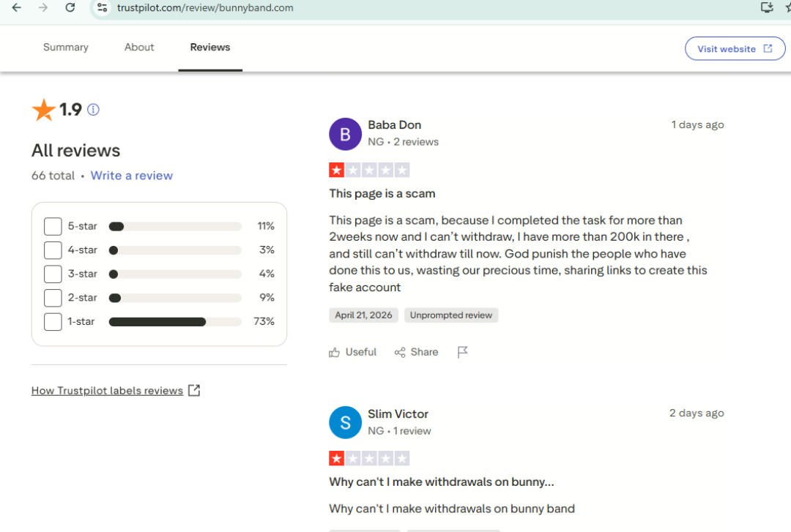
Task: Check the 5-star filter checkbox
Action: coord(53,226)
